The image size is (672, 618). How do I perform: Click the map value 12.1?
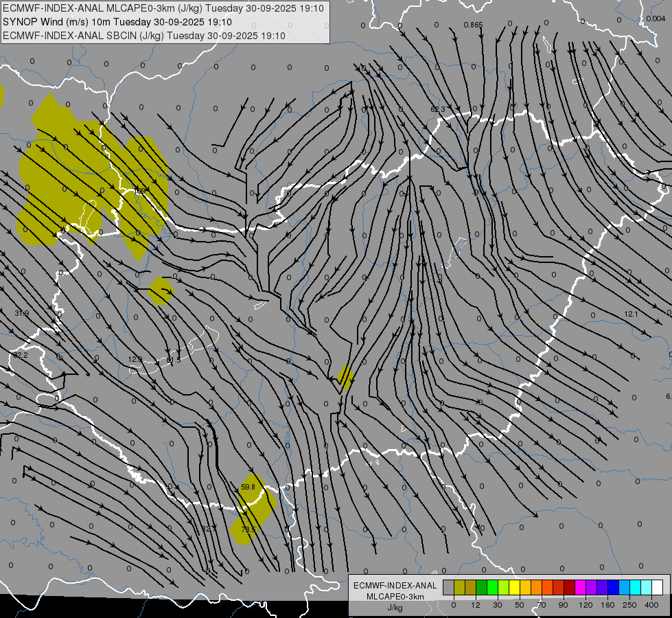pos(631,314)
